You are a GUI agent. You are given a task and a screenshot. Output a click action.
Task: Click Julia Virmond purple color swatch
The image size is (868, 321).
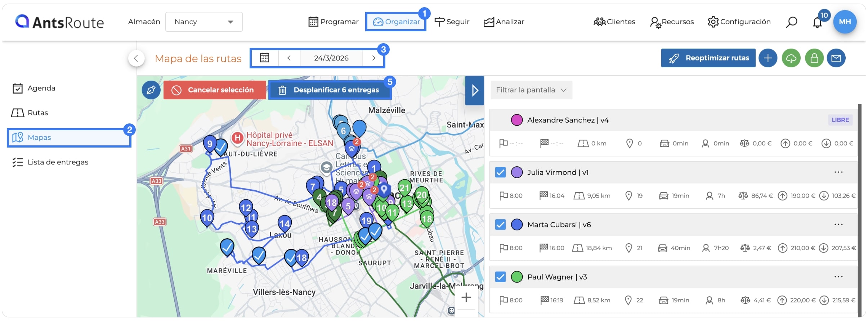[x=517, y=172]
